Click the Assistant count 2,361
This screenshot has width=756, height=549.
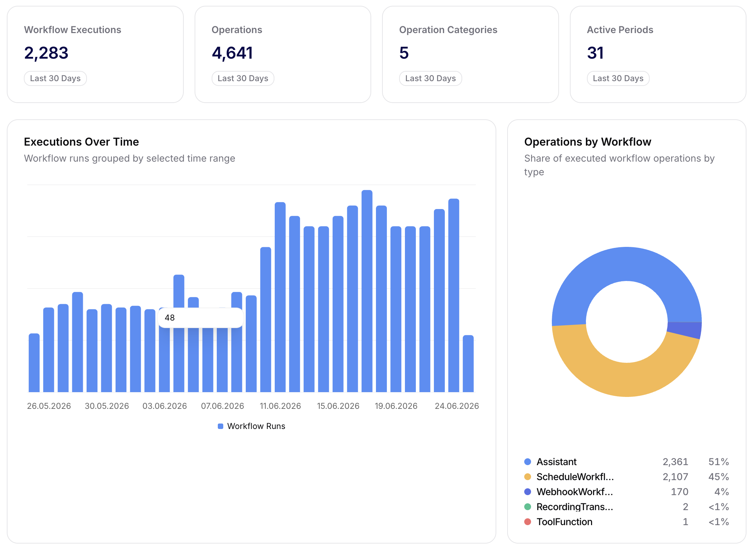coord(675,462)
